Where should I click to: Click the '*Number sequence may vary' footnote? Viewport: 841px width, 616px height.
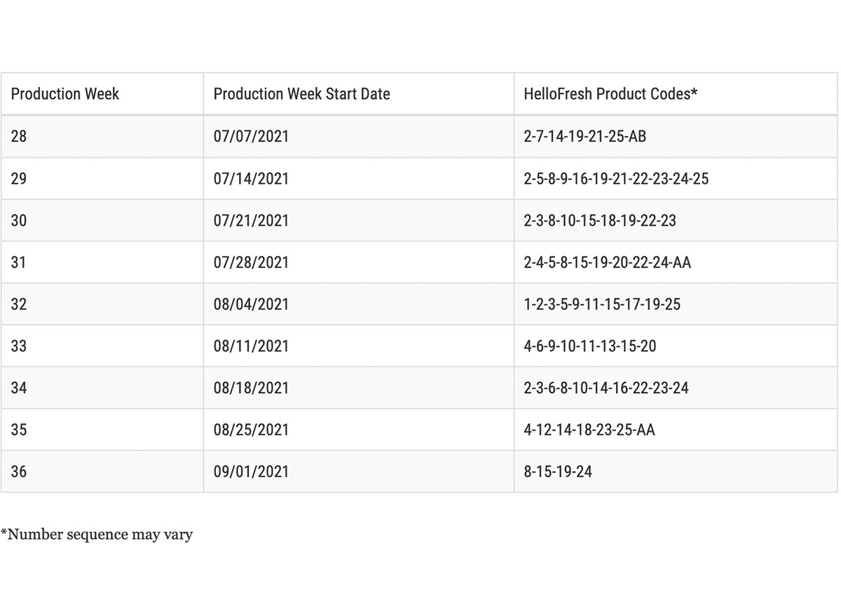pyautogui.click(x=97, y=535)
